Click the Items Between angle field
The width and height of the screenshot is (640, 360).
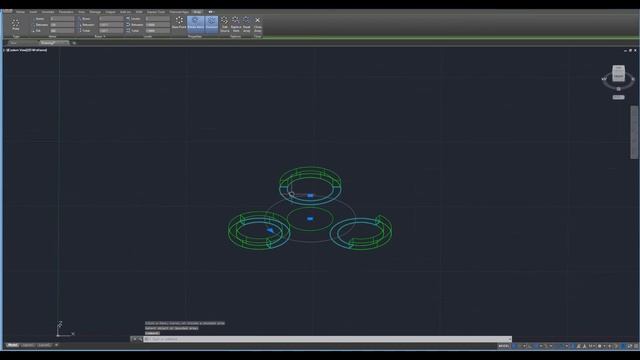(x=62, y=25)
